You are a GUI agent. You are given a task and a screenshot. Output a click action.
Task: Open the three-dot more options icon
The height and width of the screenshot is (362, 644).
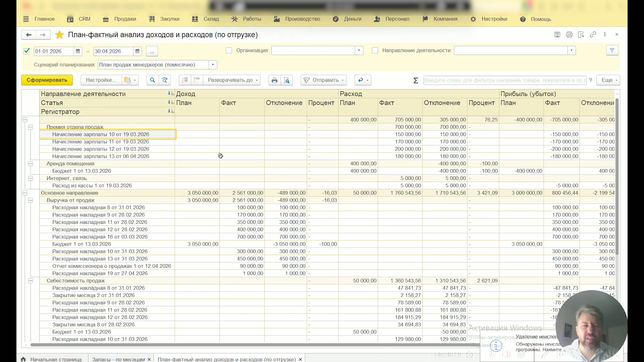(x=605, y=35)
